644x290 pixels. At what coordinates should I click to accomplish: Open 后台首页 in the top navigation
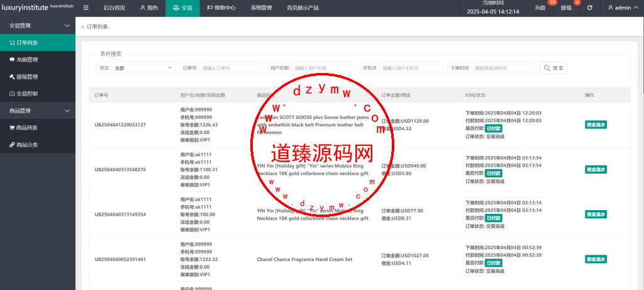tap(114, 8)
